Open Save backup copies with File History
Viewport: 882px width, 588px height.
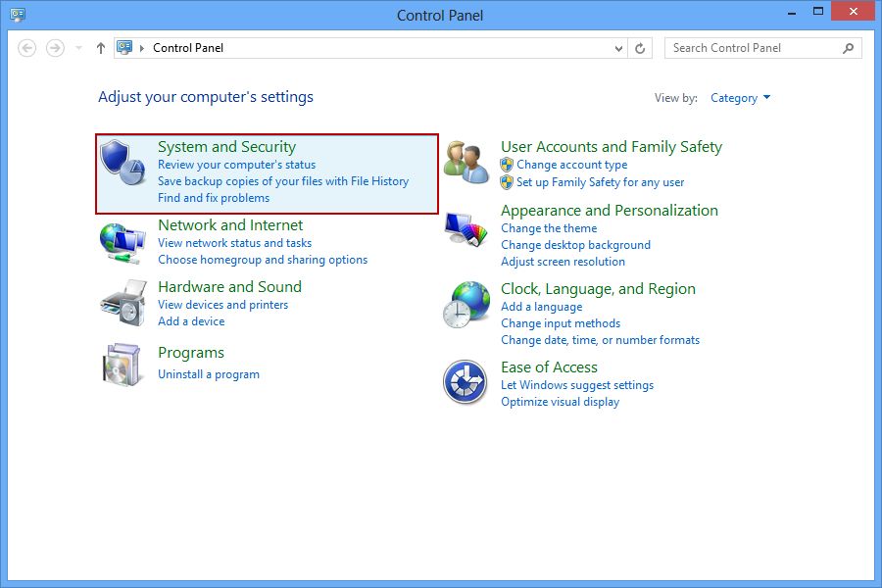coord(283,181)
